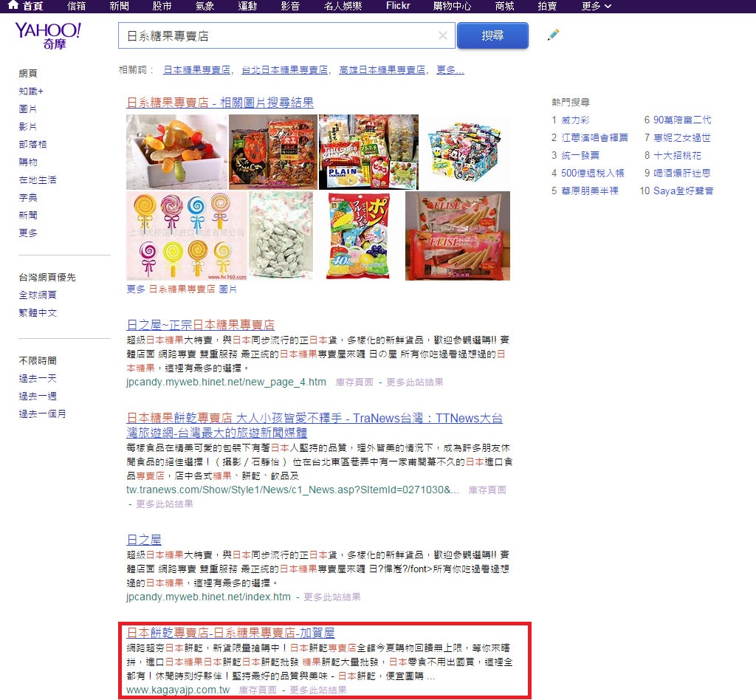The height and width of the screenshot is (700, 756).
Task: Open the gummy worms candy thumbnail
Action: (176, 152)
